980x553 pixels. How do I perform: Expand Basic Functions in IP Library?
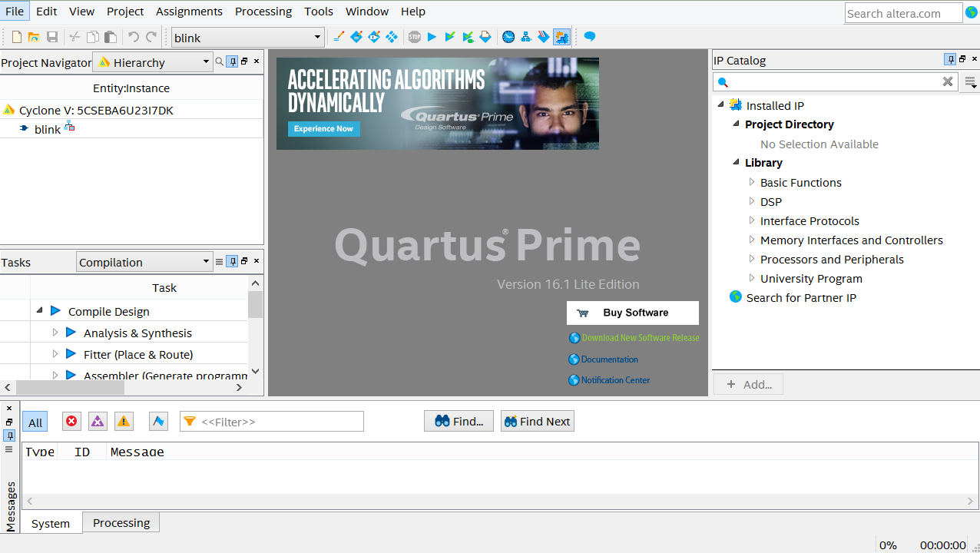point(752,182)
